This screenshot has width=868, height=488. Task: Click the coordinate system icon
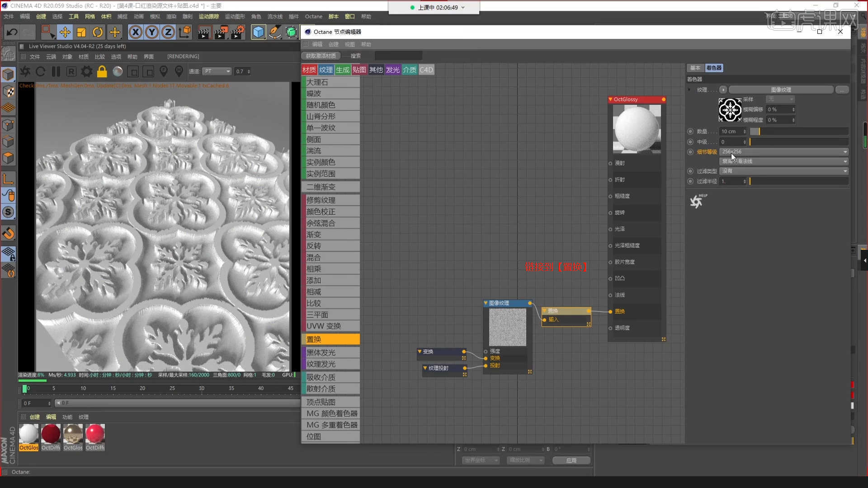pyautogui.click(x=185, y=32)
